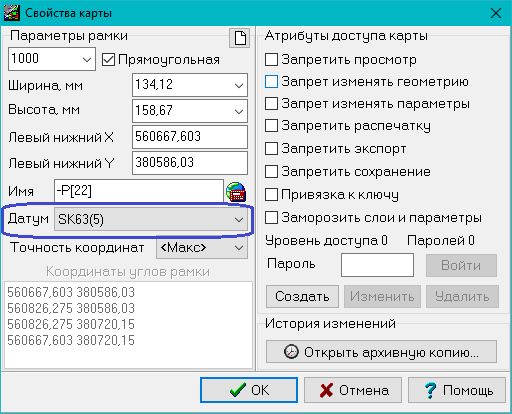This screenshot has height=414, width=512.
Task: Check Запретить экспорт option
Action: (271, 149)
